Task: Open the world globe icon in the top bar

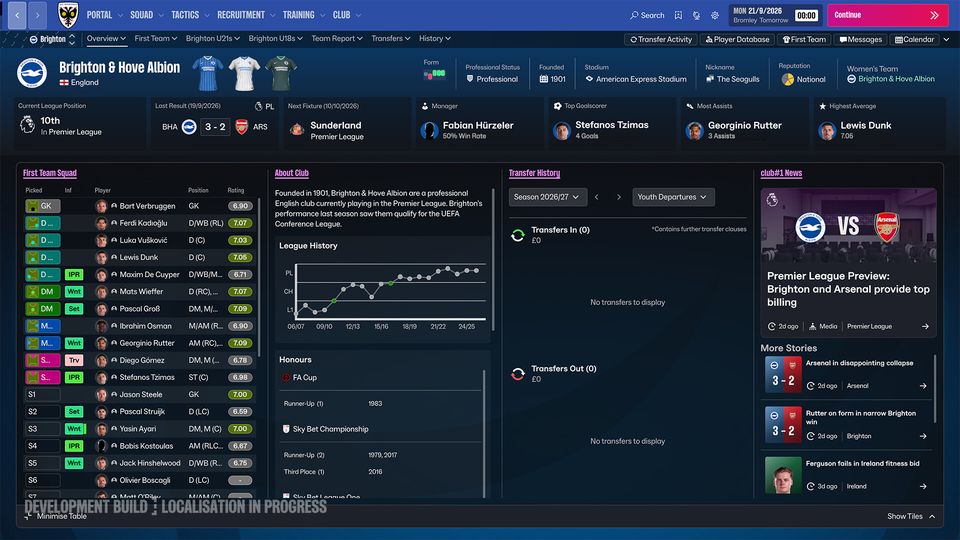Action: point(696,15)
